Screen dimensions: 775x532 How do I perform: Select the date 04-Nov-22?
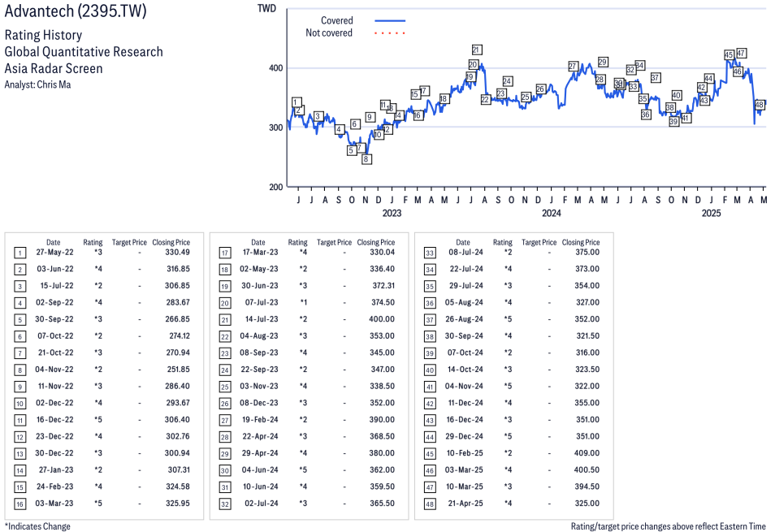point(54,370)
